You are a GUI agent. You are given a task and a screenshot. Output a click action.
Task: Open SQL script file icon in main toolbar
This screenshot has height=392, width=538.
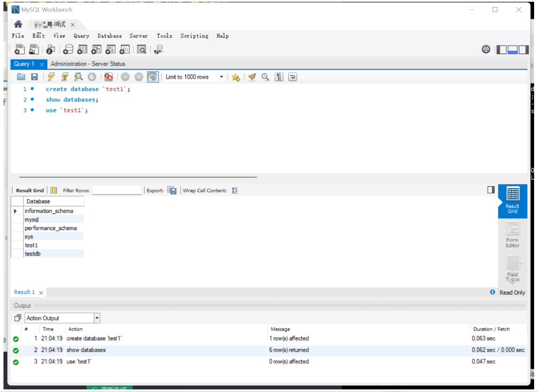pyautogui.click(x=34, y=49)
